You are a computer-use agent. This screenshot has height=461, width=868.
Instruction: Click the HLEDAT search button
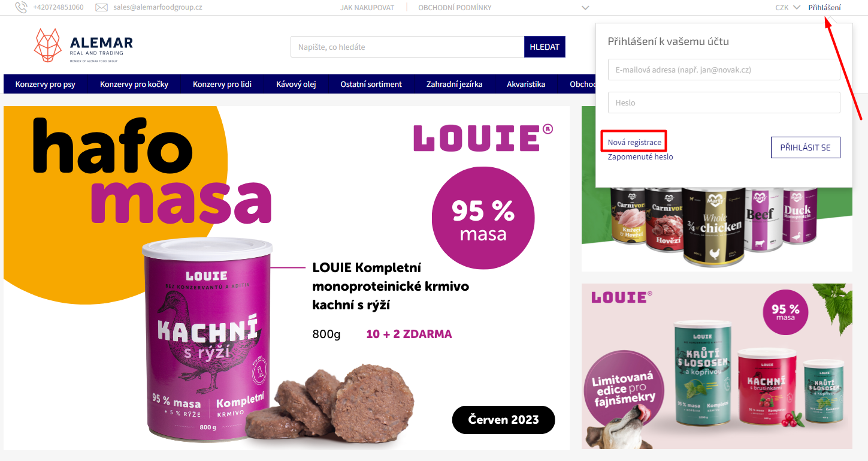(545, 47)
